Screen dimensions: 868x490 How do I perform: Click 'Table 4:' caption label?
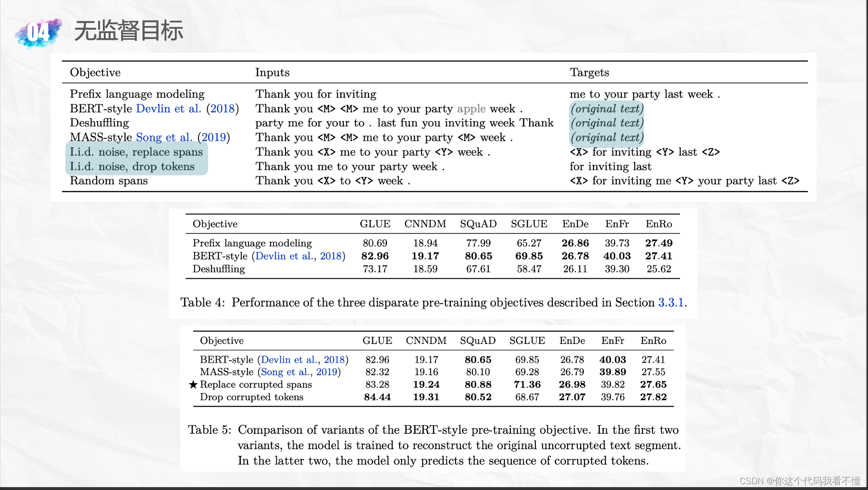pyautogui.click(x=202, y=302)
